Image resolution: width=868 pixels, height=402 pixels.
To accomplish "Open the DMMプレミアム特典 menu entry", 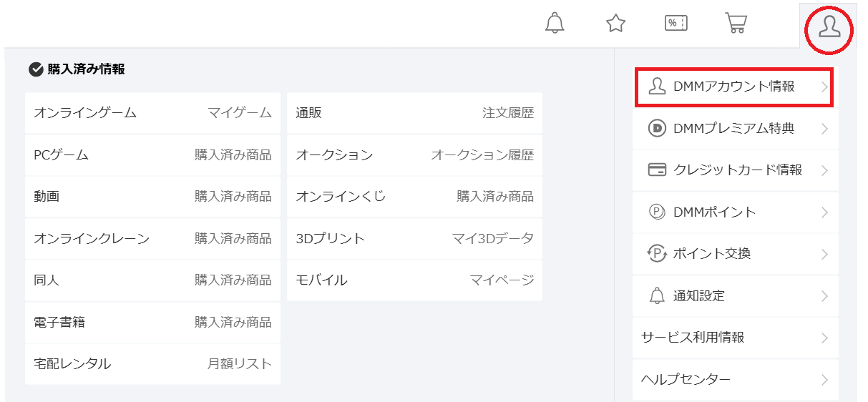I will point(735,129).
